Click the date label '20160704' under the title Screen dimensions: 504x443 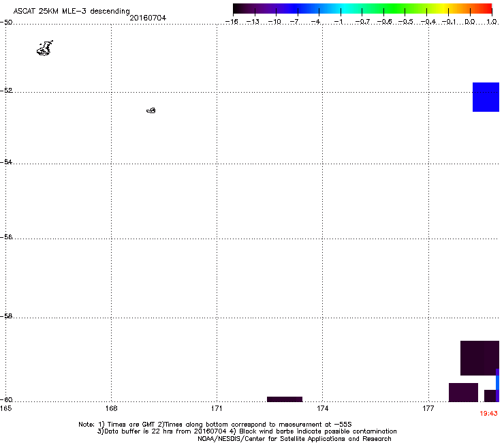pos(148,18)
